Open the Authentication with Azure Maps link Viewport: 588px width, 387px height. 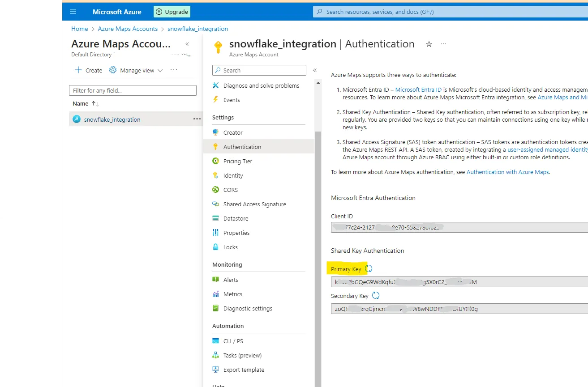(x=507, y=171)
